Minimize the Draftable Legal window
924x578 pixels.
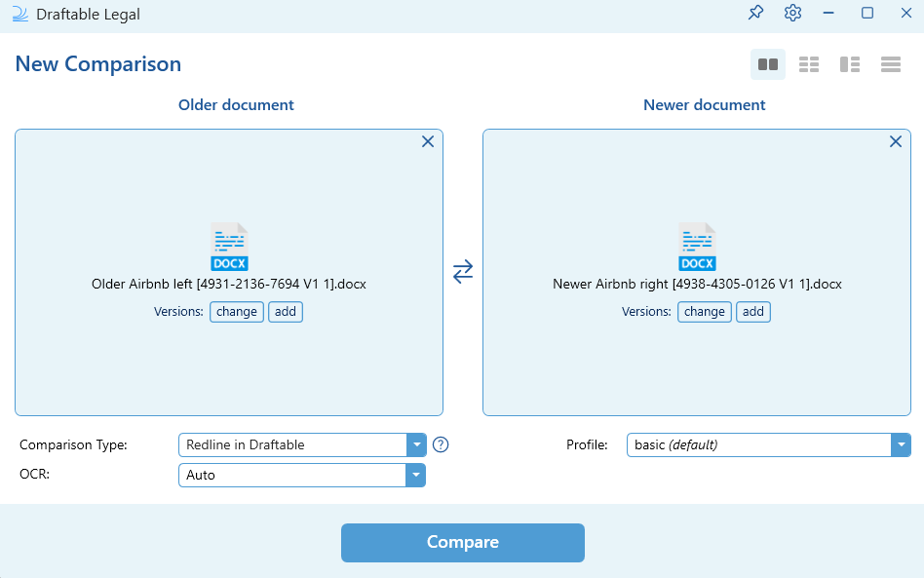(x=828, y=13)
